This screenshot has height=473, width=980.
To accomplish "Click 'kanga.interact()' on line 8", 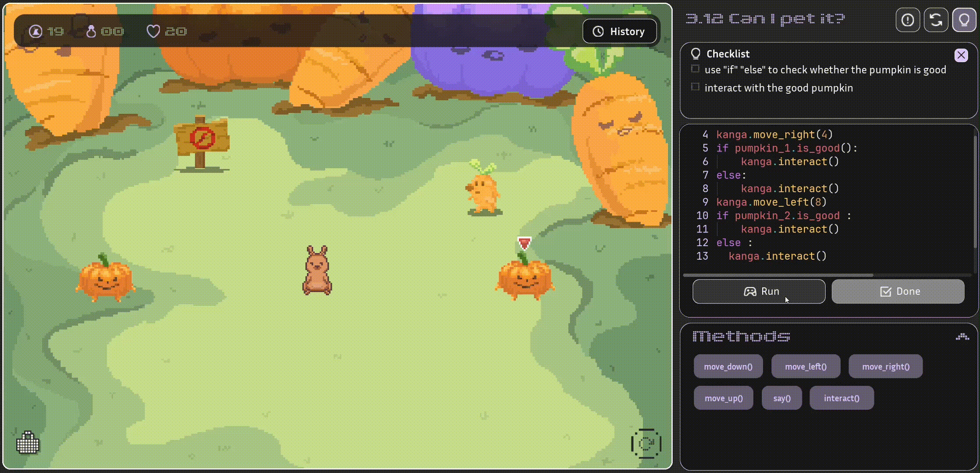I will 790,189.
